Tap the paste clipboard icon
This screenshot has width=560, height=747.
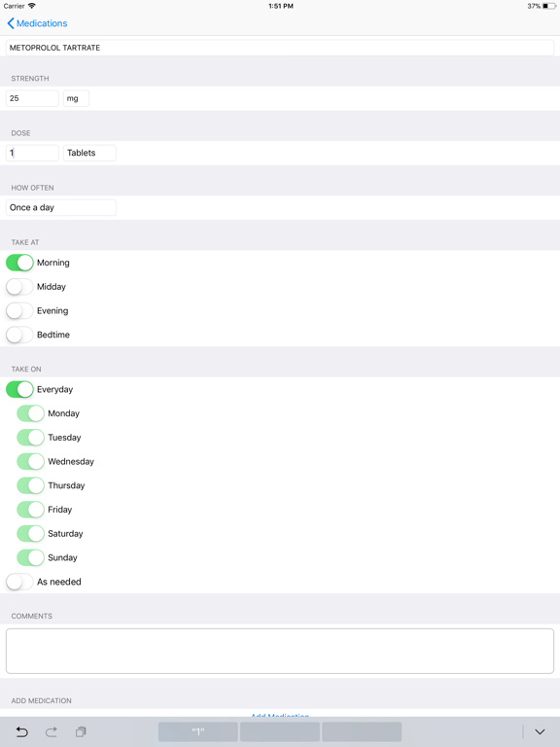click(81, 731)
